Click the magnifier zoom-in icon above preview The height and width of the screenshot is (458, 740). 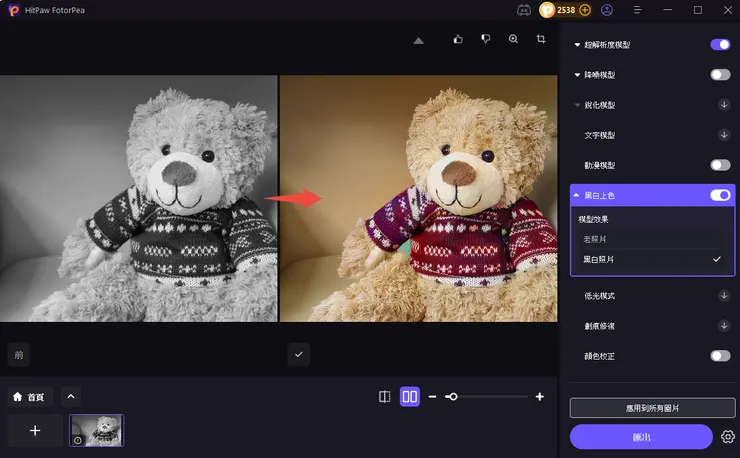513,39
